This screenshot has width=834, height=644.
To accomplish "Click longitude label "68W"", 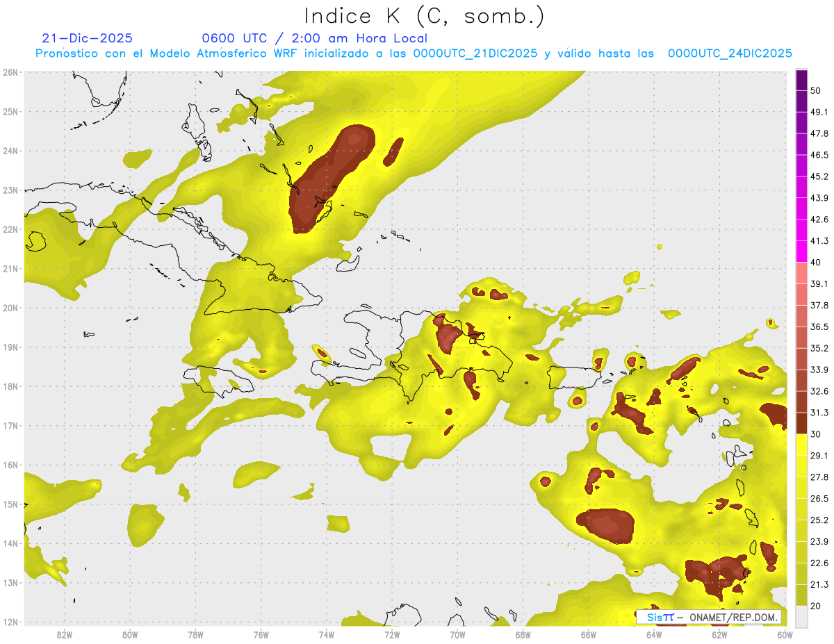I will (x=523, y=635).
